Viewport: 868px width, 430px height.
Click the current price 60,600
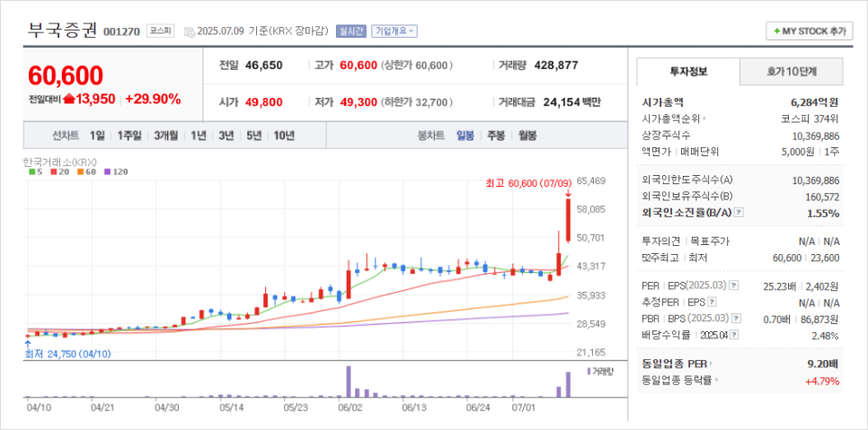(x=66, y=75)
